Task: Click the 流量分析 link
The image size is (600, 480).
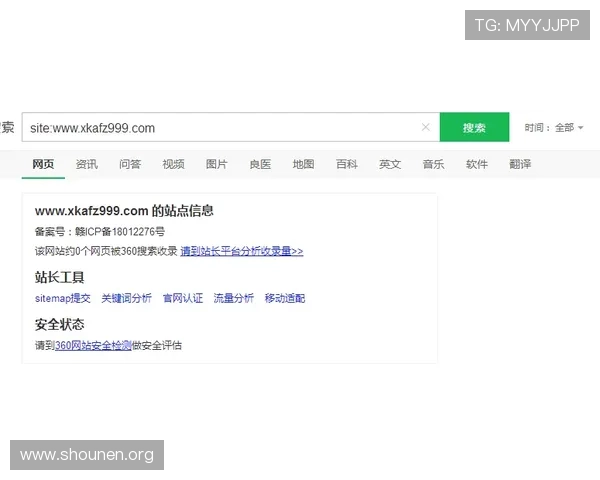Action: [x=234, y=298]
